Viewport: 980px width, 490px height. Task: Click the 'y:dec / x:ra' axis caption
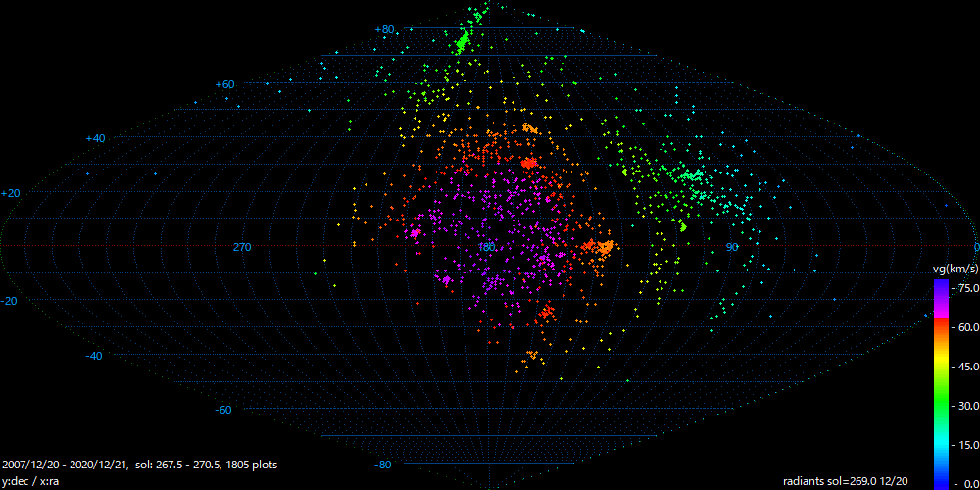point(31,481)
